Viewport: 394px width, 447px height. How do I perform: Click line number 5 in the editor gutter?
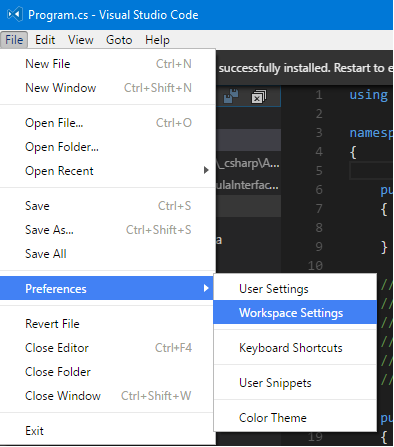coord(319,171)
